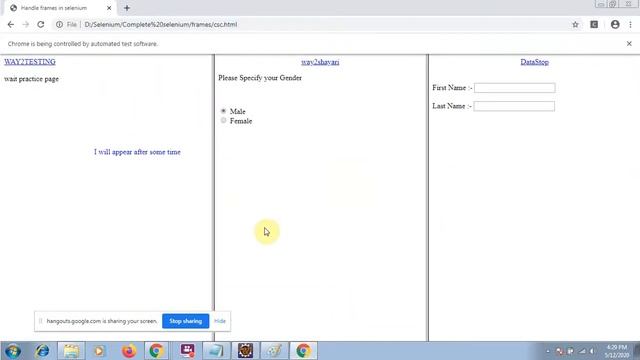Click the Stop sharing button

185,321
